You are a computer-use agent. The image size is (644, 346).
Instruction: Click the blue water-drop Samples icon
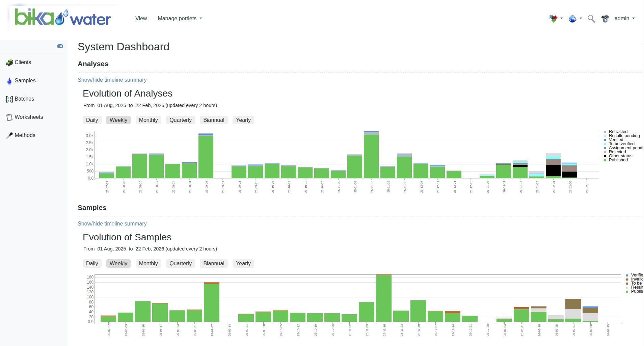point(9,81)
